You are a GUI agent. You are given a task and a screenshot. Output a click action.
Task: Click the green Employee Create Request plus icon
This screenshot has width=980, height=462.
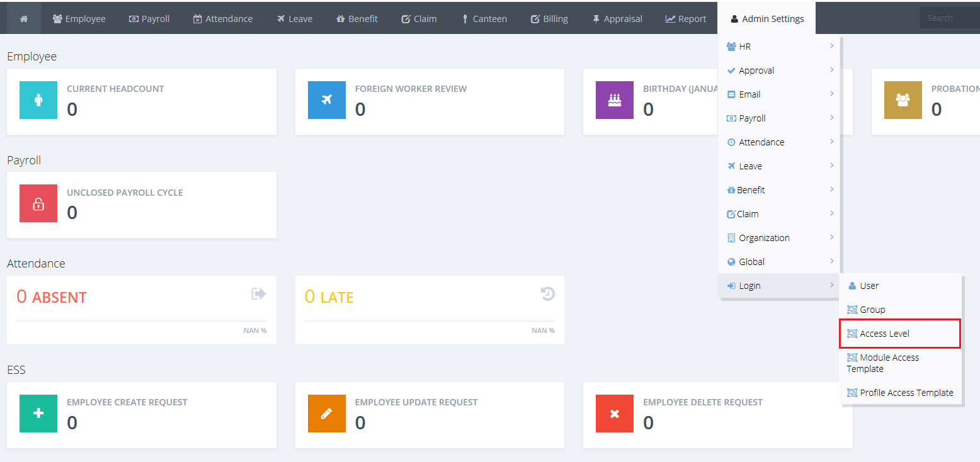38,414
